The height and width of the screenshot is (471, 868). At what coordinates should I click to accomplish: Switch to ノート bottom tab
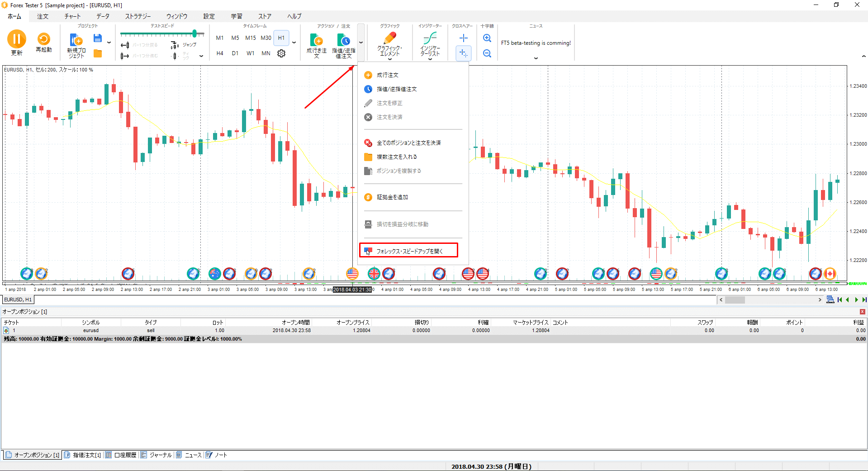[216, 455]
